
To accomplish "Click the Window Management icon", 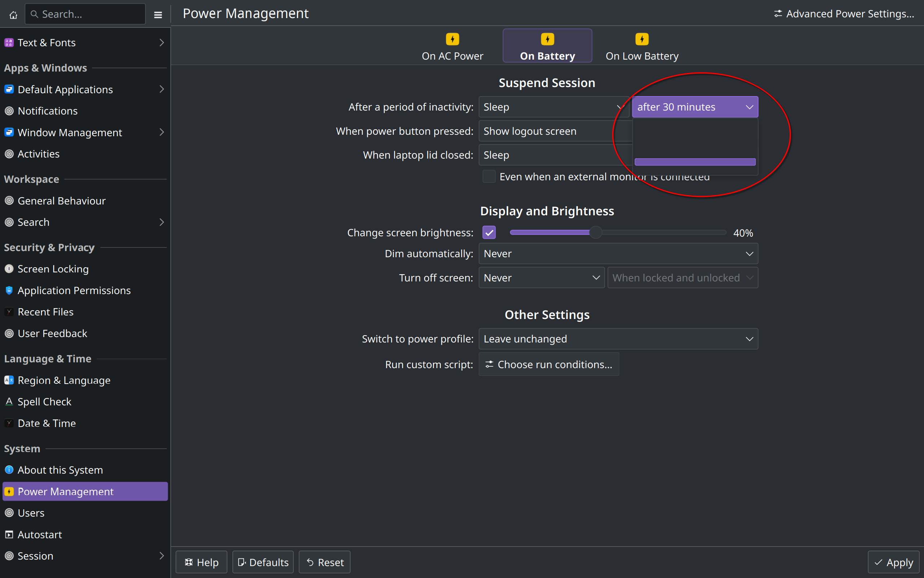I will tap(9, 132).
